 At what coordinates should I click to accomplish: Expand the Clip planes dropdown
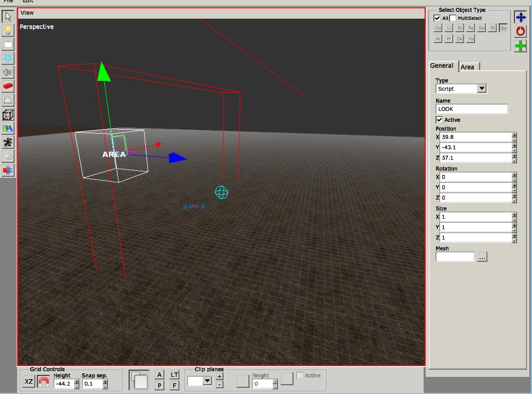coord(207,381)
